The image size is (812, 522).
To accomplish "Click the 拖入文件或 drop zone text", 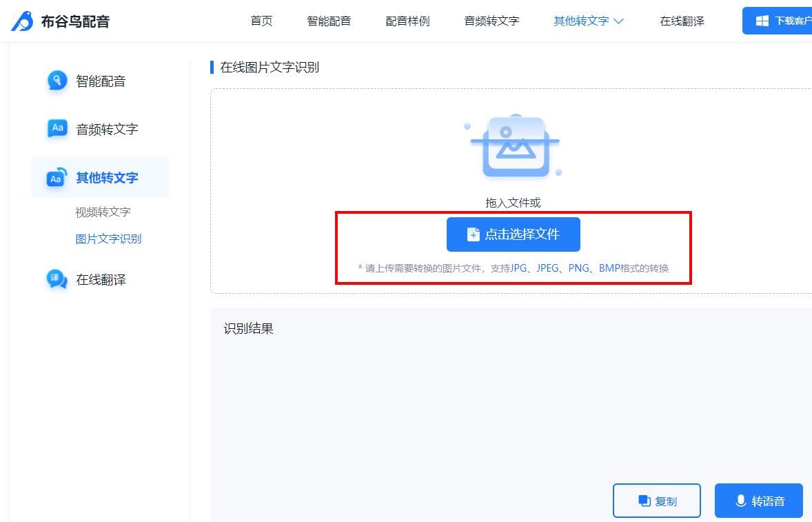I will pos(514,203).
